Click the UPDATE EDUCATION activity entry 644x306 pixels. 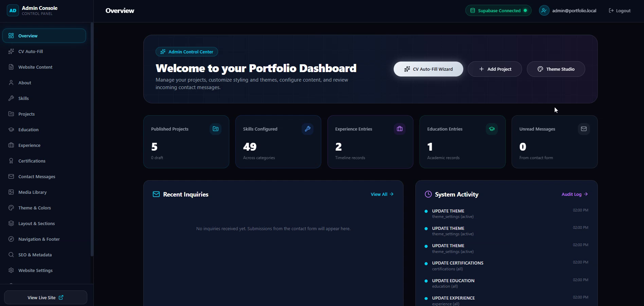(x=506, y=283)
